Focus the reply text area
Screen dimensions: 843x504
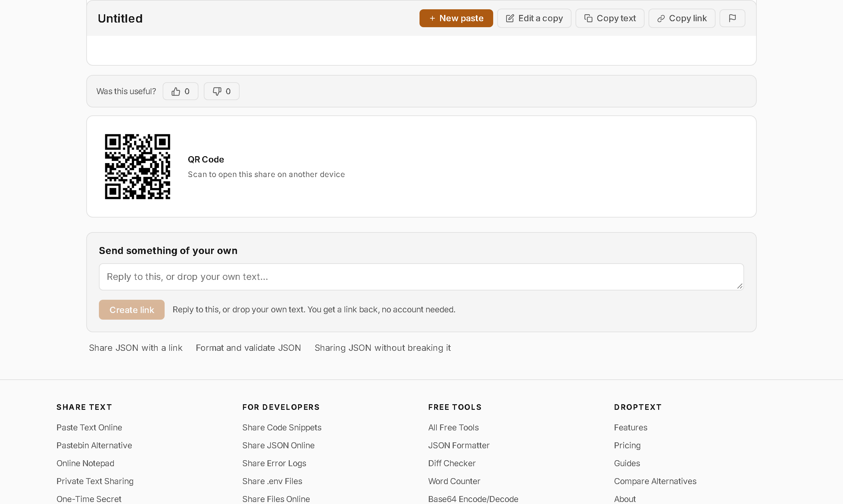coord(421,277)
